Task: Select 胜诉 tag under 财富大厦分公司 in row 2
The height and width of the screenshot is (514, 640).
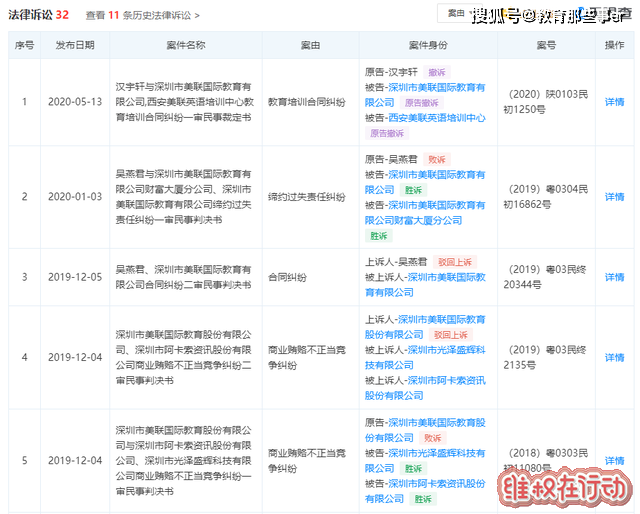Action: pyautogui.click(x=379, y=236)
